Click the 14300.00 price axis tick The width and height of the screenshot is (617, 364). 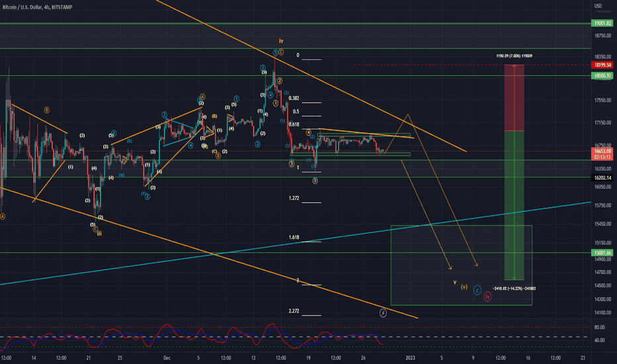[602, 299]
